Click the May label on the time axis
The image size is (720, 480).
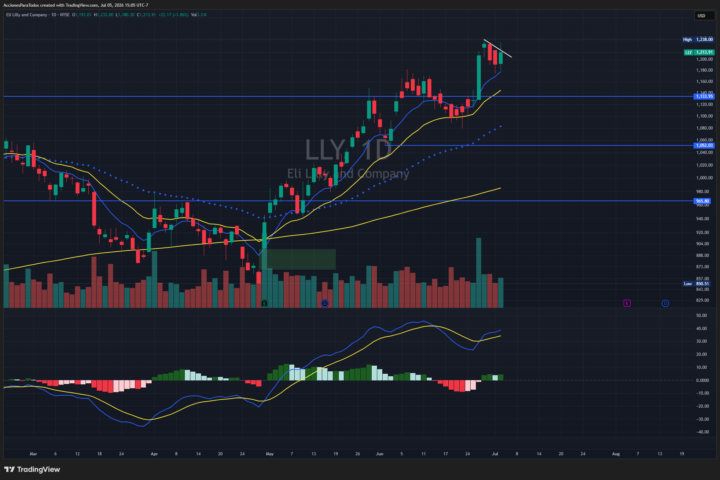(x=270, y=454)
